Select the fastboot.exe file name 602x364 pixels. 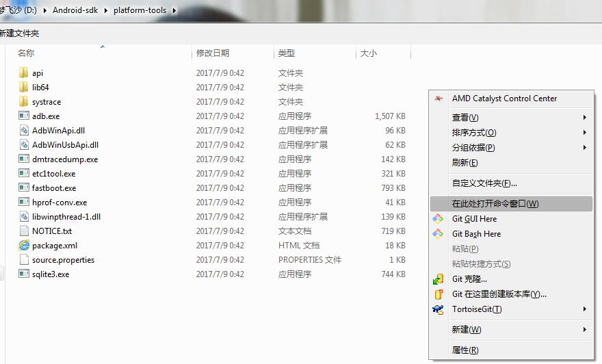click(54, 188)
